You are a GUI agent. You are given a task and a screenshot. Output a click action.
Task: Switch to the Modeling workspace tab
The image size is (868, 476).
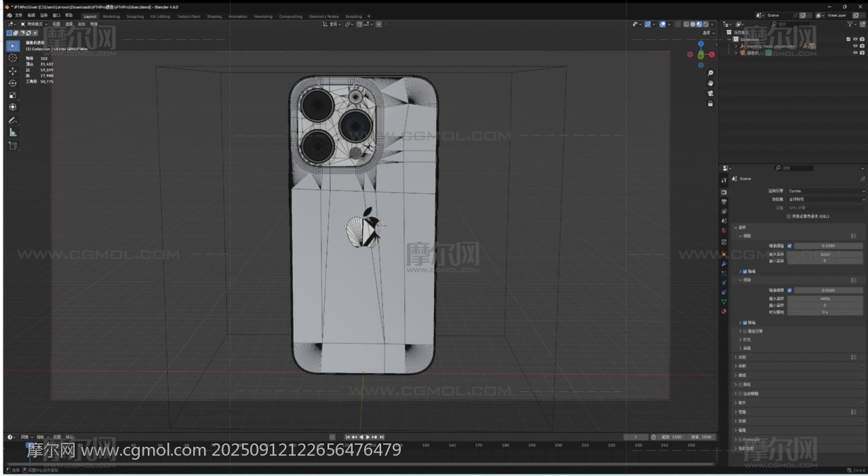click(111, 16)
